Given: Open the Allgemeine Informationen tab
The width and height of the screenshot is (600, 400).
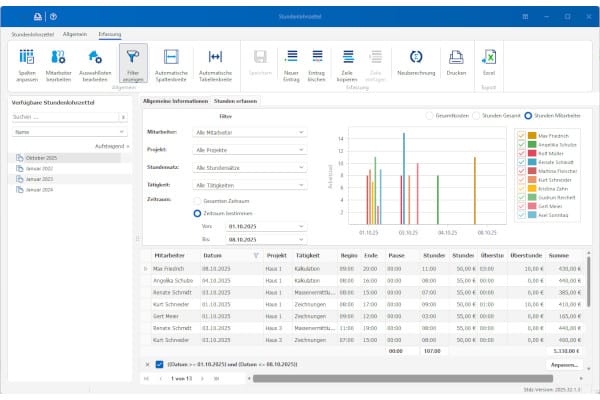Looking at the screenshot, I should point(175,101).
